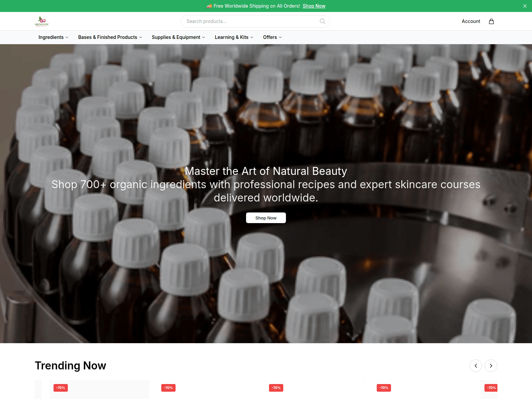The width and height of the screenshot is (532, 399).
Task: Click the Aromantic logo
Action: (x=42, y=21)
